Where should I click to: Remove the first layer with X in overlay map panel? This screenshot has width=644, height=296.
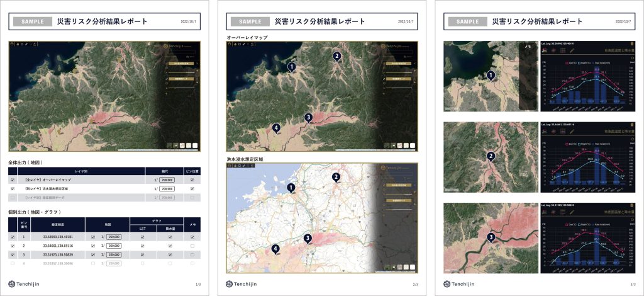[x=414, y=64]
